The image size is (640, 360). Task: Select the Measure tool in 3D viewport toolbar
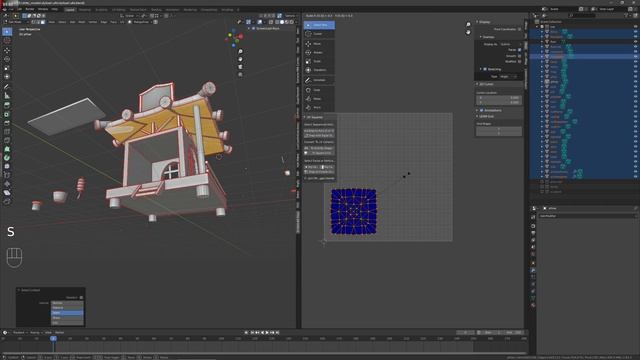click(7, 96)
